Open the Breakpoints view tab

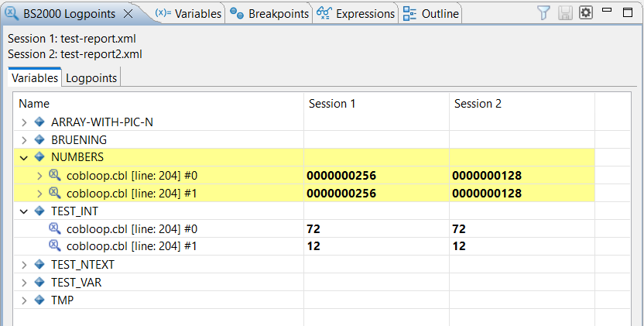click(270, 14)
